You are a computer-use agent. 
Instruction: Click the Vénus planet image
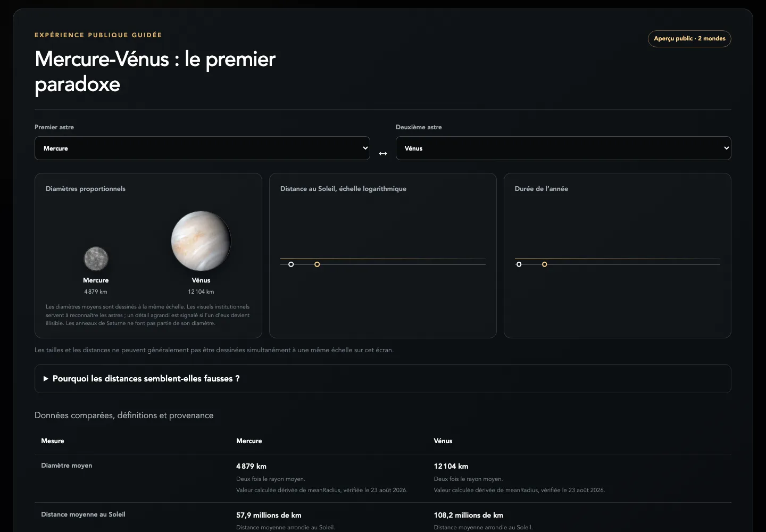pyautogui.click(x=201, y=241)
